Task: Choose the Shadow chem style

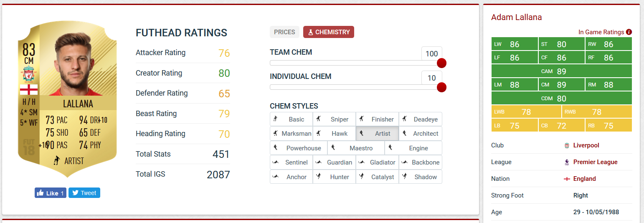Action: click(421, 177)
